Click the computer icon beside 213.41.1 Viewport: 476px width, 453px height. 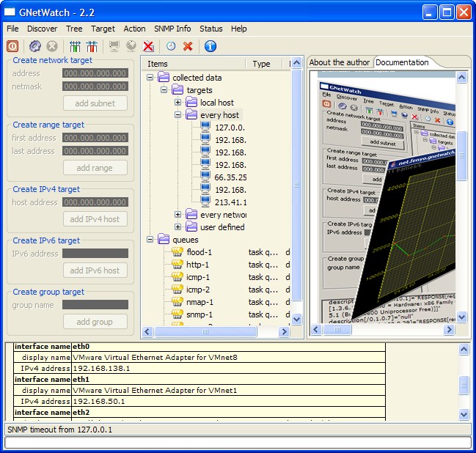point(205,202)
